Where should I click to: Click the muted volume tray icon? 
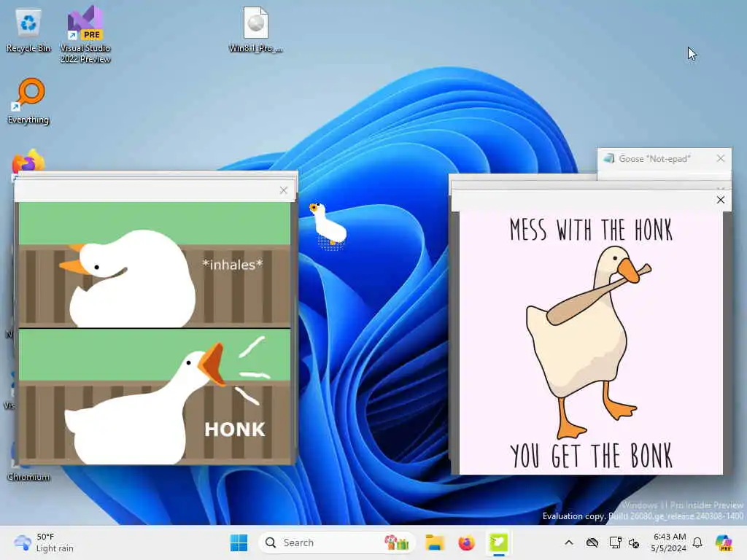pos(634,542)
